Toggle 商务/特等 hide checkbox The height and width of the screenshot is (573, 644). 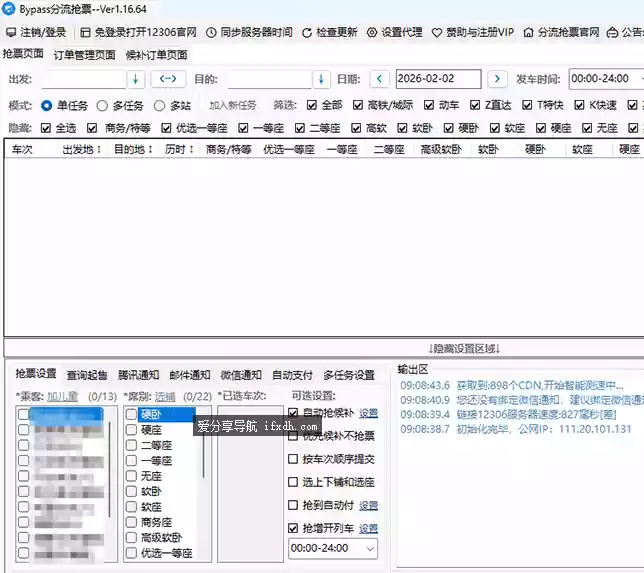(92, 129)
